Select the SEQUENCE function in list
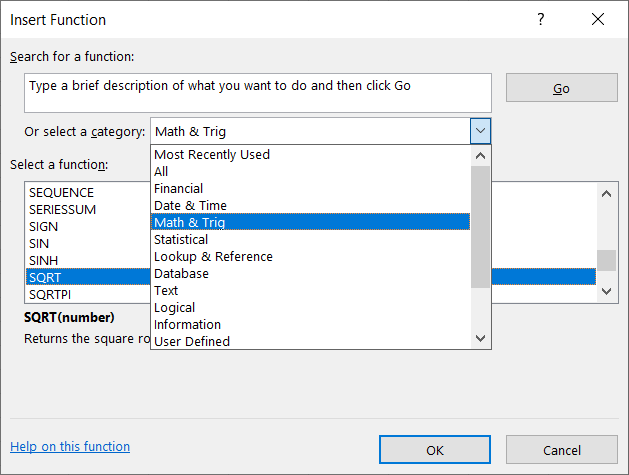 [x=61, y=192]
